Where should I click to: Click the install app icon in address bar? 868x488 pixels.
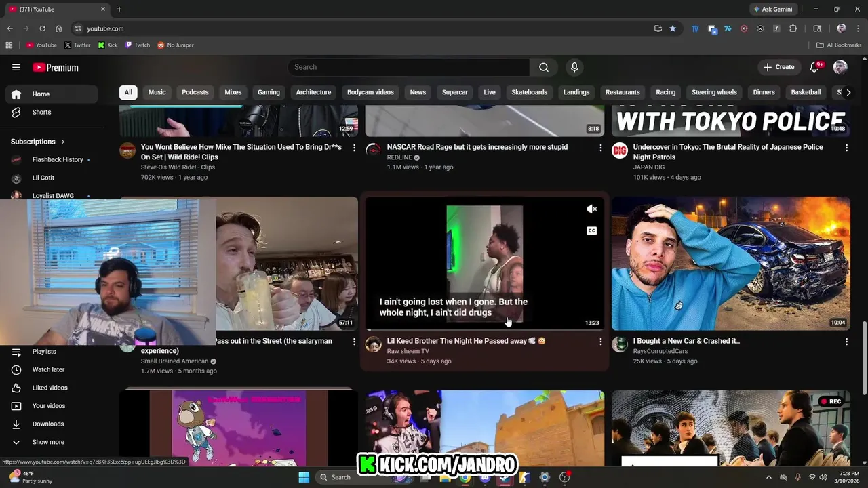[x=658, y=28]
